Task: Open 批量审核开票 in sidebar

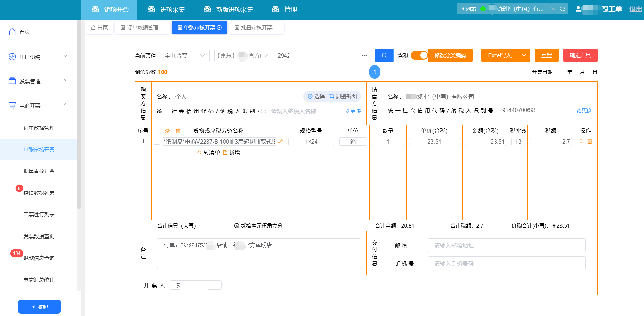Action: pyautogui.click(x=39, y=171)
